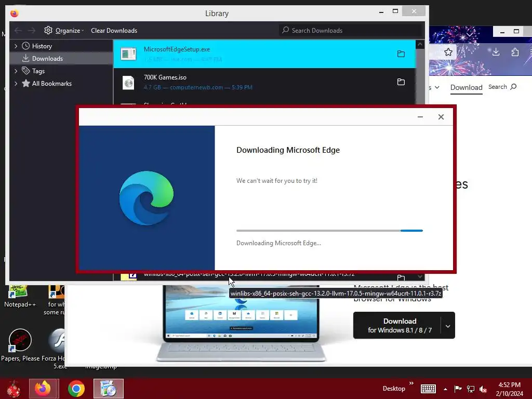Click the downloads list scroll-up arrow
532x399 pixels.
coord(420,45)
